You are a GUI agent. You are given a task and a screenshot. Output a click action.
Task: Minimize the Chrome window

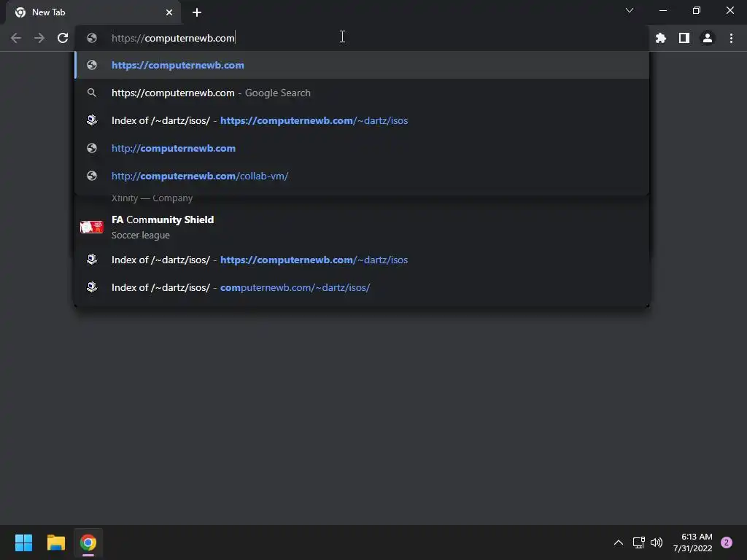pyautogui.click(x=662, y=10)
